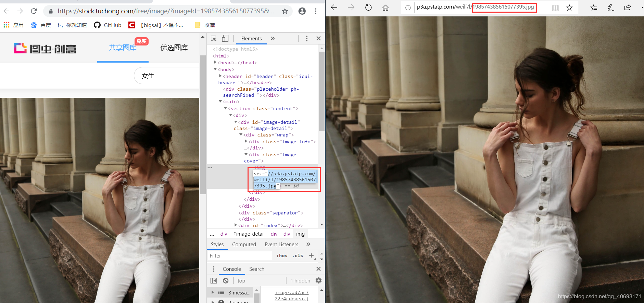Refresh the Edge page
Image resolution: width=644 pixels, height=303 pixels.
click(x=368, y=8)
